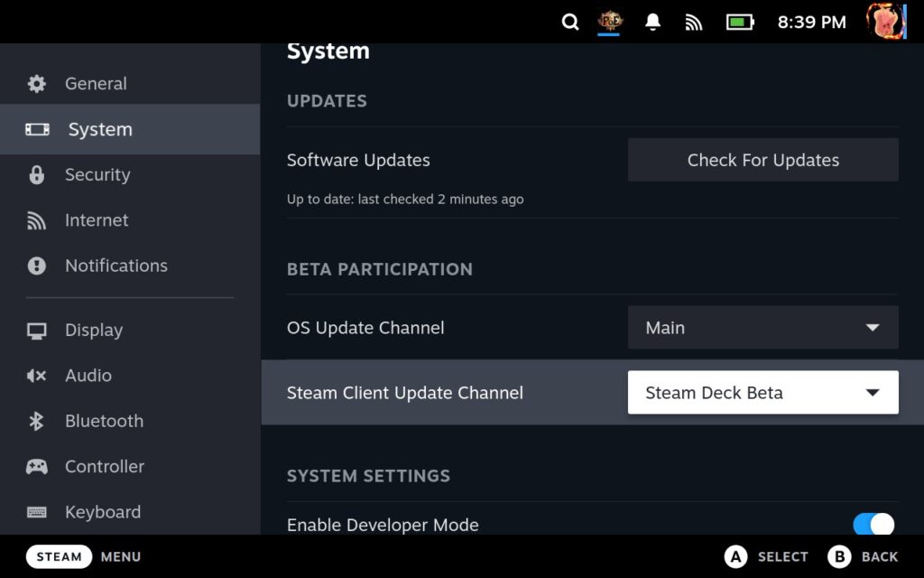Open Audio settings

[x=130, y=376]
